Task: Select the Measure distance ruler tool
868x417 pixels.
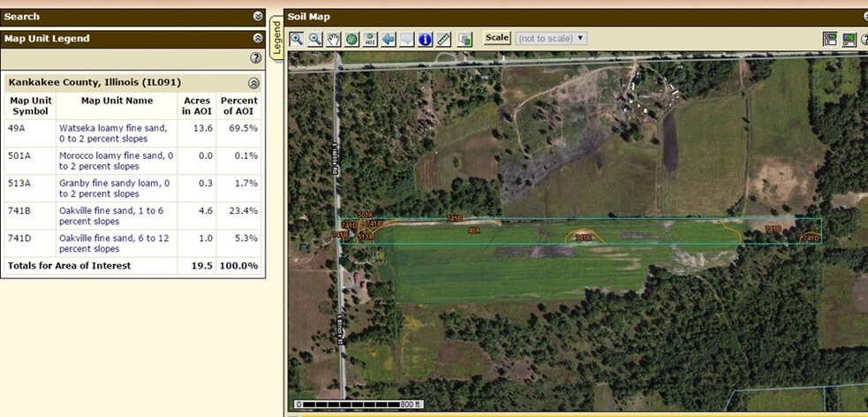Action: coord(443,39)
